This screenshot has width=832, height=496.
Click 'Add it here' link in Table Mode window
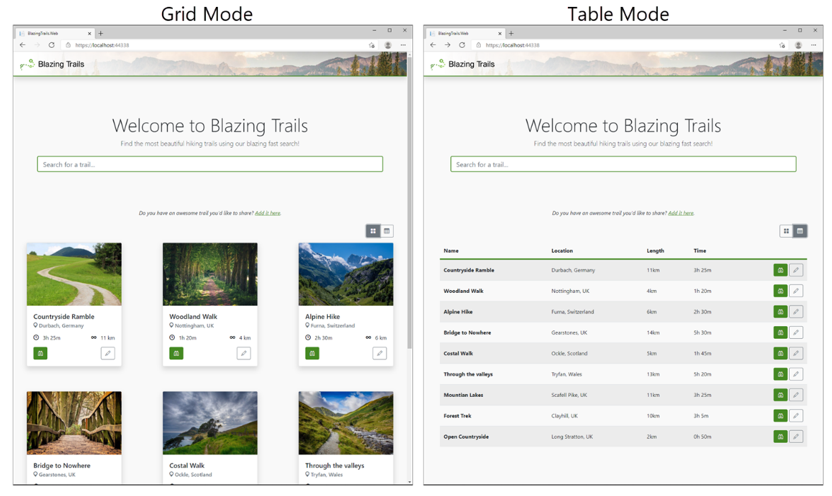[x=680, y=213]
